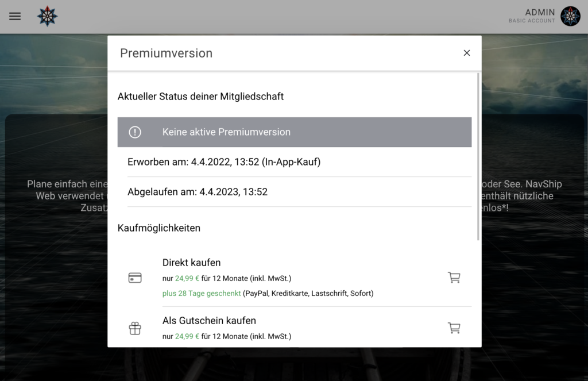Click the credit card icon beside Direkt kaufen

(x=134, y=277)
